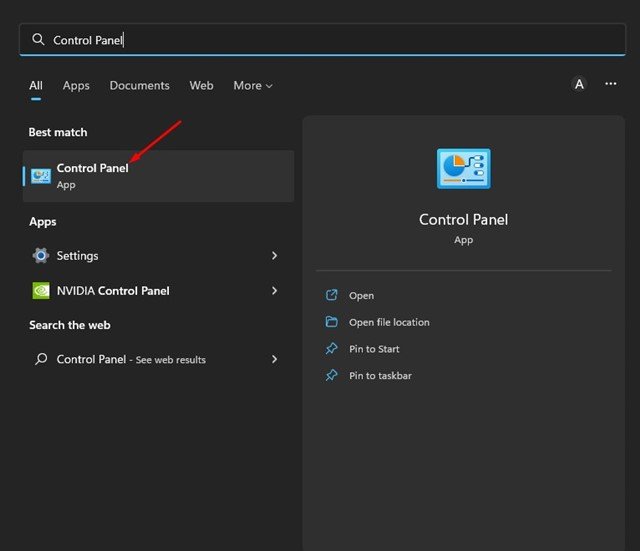Viewport: 640px width, 551px height.
Task: Open the Control Panel best match result
Action: tap(158, 176)
